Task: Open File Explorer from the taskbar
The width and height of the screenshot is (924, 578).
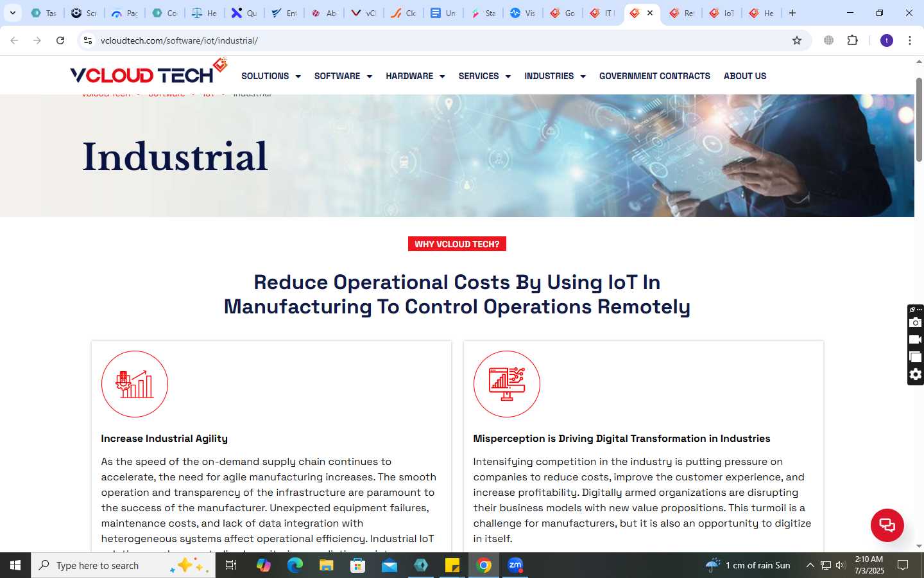Action: pos(327,565)
